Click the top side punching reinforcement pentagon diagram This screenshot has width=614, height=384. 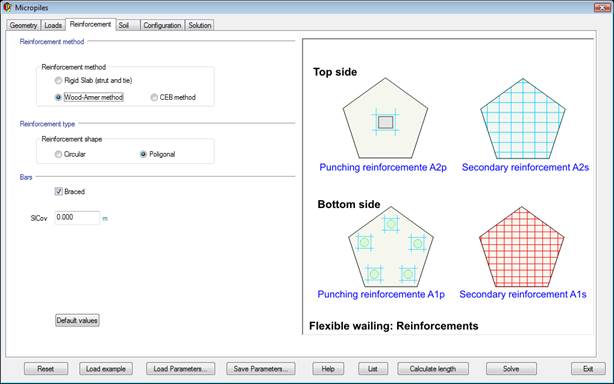coord(385,118)
